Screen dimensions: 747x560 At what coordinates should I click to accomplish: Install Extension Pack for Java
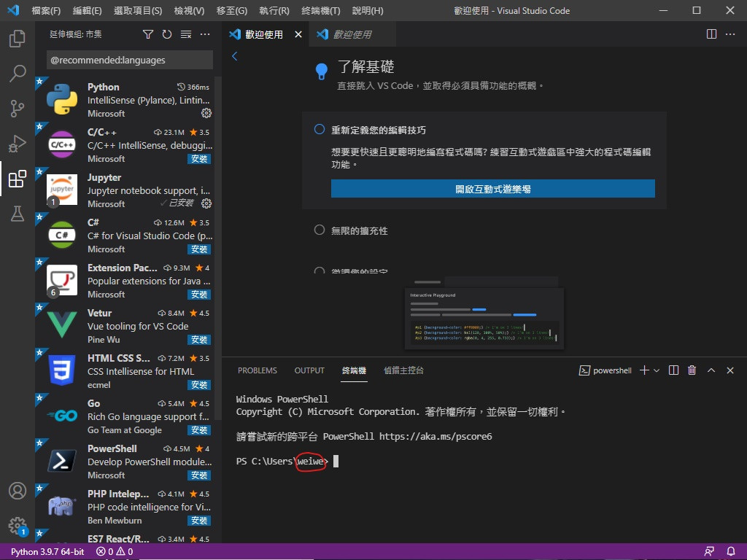coord(199,295)
